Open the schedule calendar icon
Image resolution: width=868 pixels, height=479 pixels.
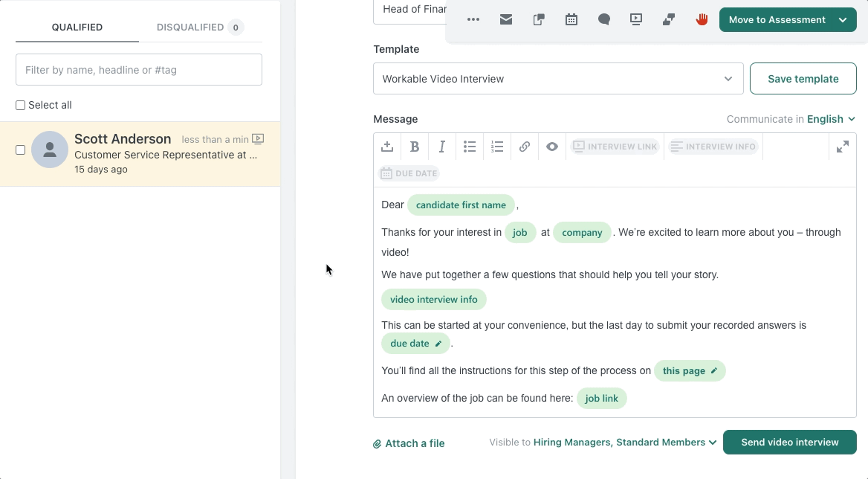point(571,19)
